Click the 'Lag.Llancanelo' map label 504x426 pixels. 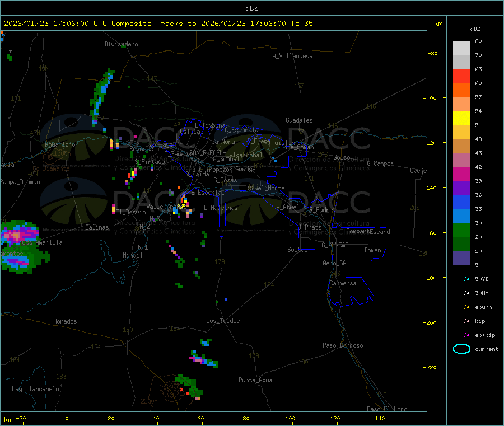(35, 389)
